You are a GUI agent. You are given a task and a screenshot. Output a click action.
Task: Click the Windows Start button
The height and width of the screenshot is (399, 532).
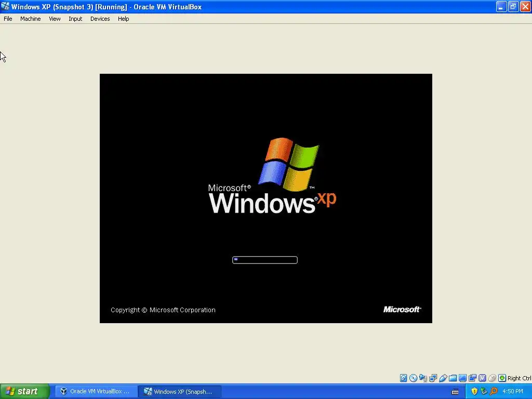(x=25, y=391)
